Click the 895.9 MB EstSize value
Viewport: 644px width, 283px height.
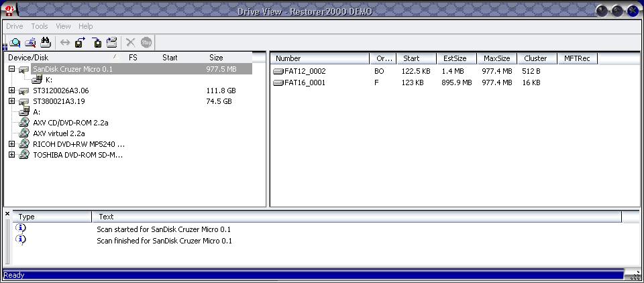click(457, 82)
